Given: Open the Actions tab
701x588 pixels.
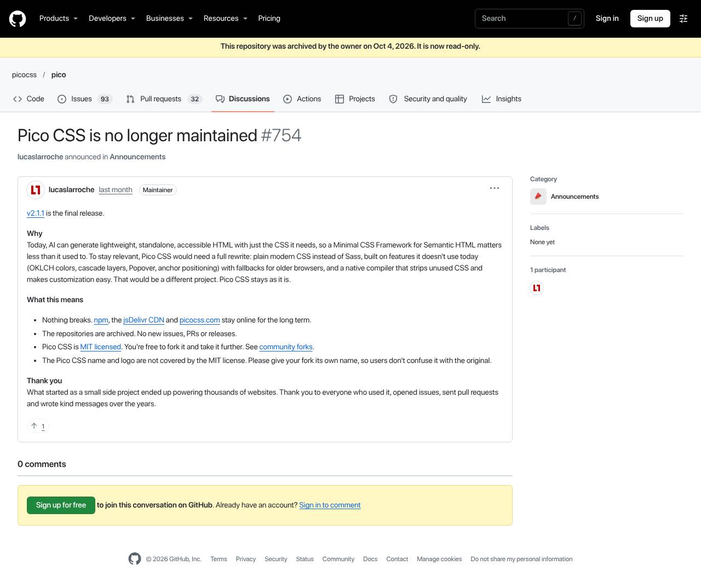Looking at the screenshot, I should click(302, 99).
